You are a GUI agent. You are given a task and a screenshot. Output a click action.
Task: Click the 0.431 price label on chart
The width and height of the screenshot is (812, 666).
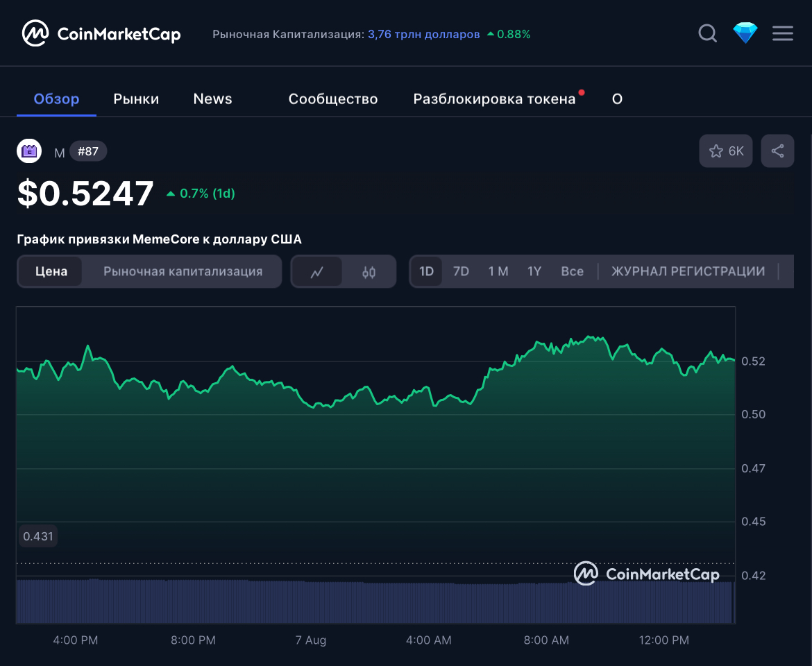tap(37, 536)
